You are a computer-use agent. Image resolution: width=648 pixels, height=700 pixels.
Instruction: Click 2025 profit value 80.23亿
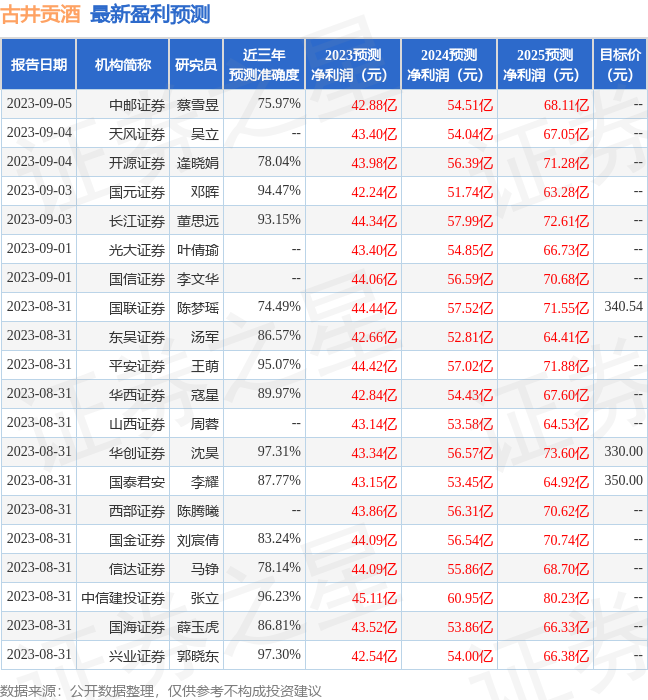pos(566,598)
